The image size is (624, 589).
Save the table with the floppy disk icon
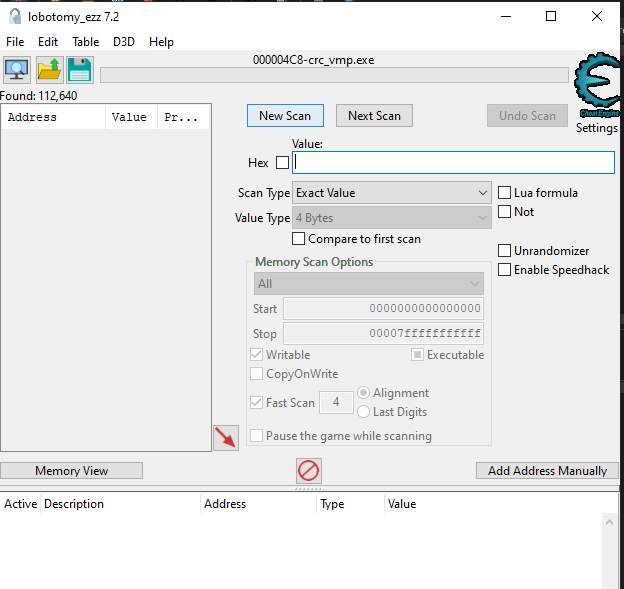click(80, 70)
